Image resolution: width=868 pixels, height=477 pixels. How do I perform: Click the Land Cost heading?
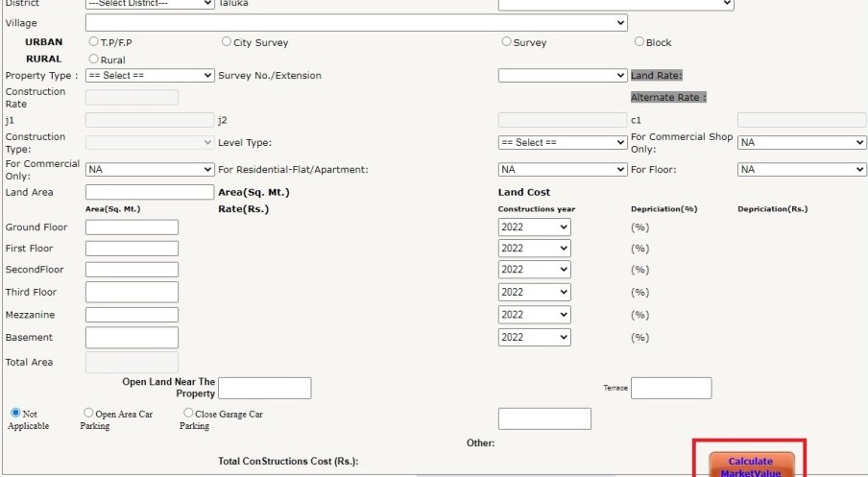pyautogui.click(x=524, y=192)
